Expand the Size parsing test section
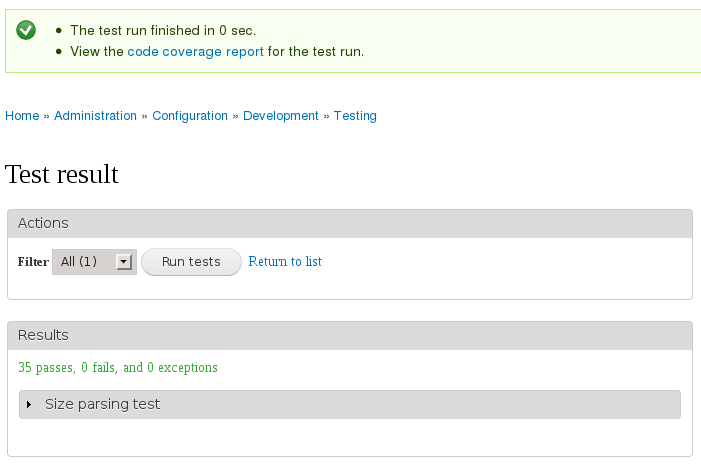Image resolution: width=701 pixels, height=464 pixels. click(x=350, y=404)
